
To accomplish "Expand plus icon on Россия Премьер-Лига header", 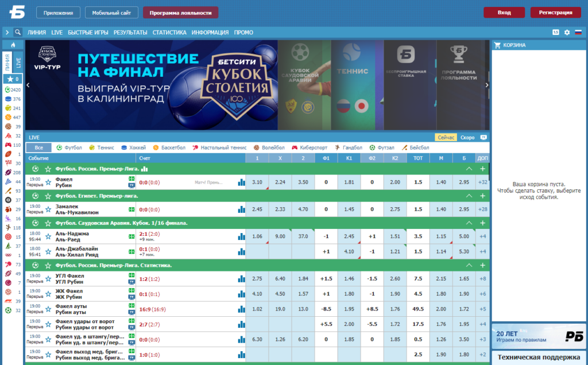I will click(x=482, y=169).
